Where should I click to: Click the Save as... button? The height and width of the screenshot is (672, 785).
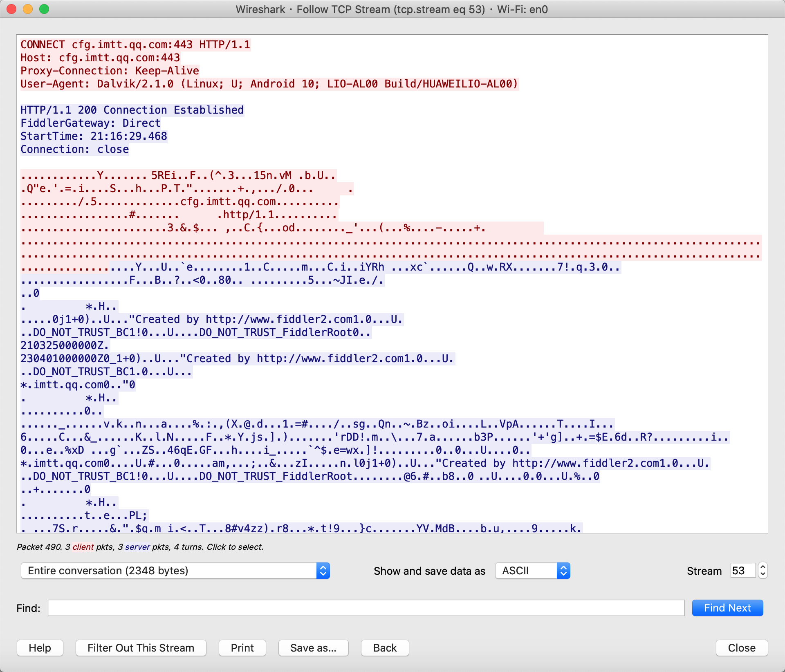click(313, 648)
